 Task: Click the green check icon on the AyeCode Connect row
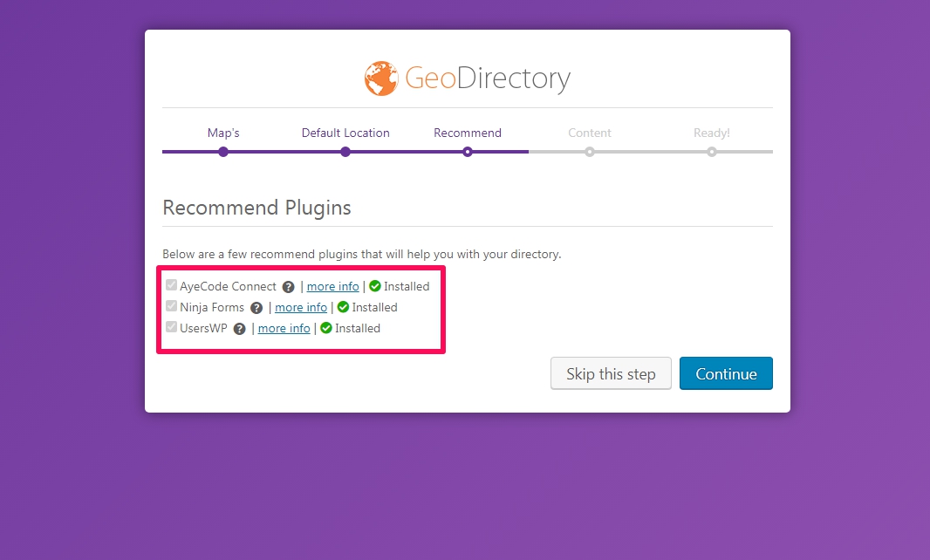pos(375,286)
